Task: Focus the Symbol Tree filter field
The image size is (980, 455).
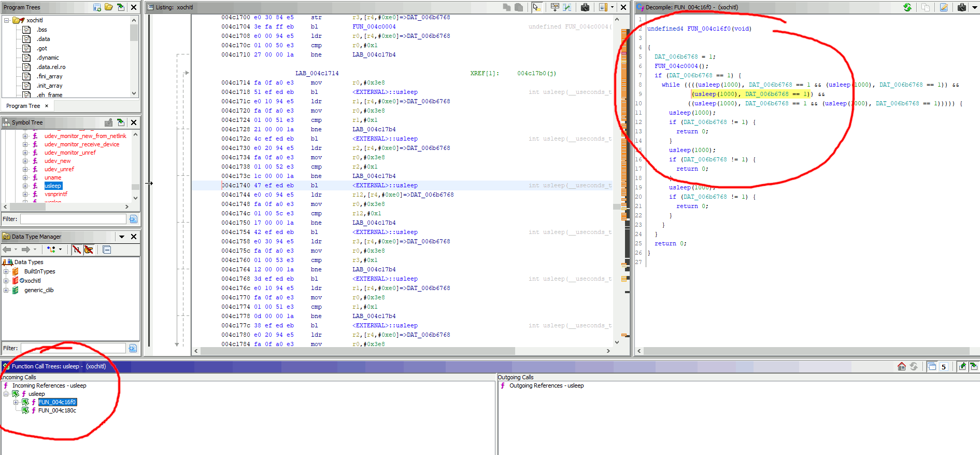Action: coord(73,219)
